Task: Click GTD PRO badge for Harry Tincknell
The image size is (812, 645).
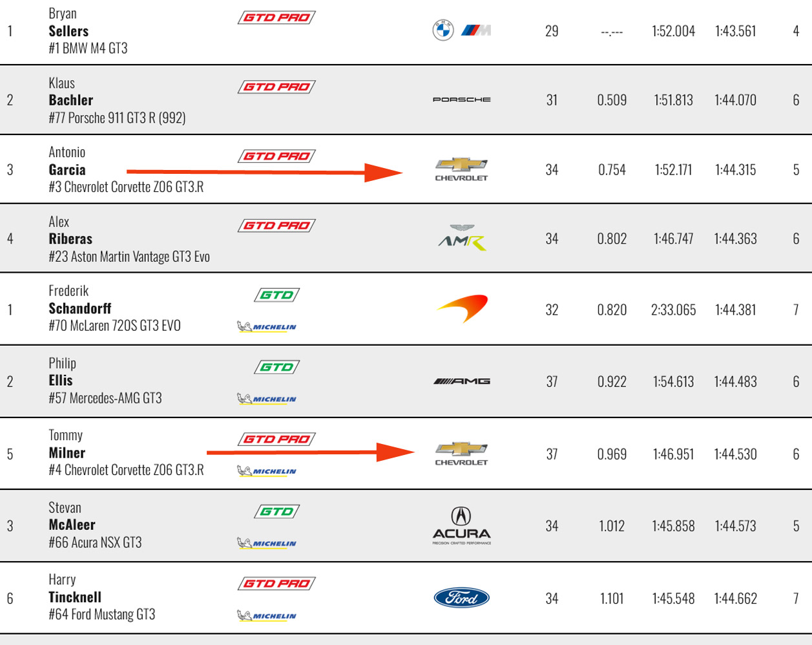Action: pos(276,584)
